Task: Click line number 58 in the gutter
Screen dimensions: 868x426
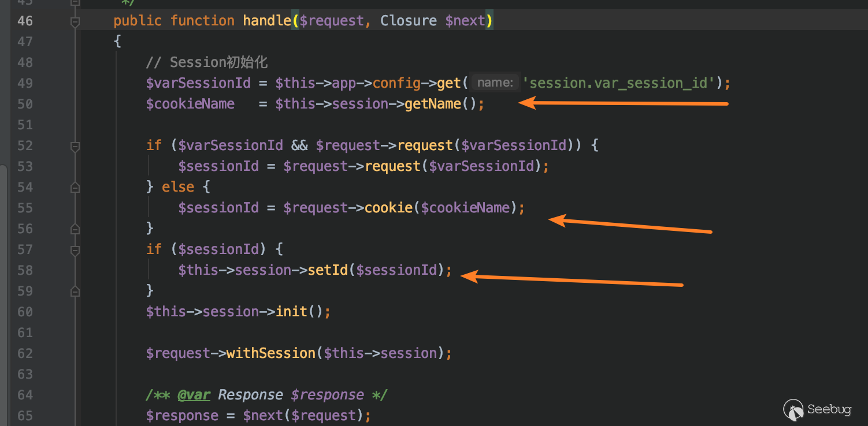Action: [25, 270]
